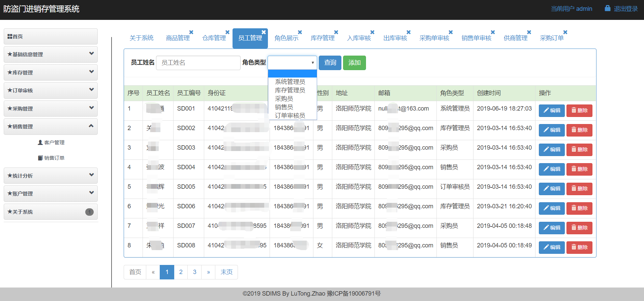Jump to 末页 last page
This screenshot has width=644, height=301.
[226, 272]
